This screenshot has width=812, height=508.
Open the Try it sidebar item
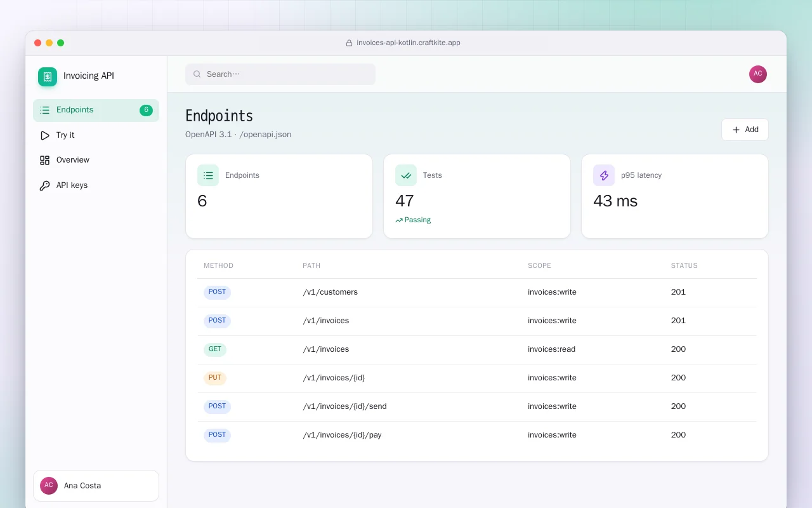(x=96, y=135)
